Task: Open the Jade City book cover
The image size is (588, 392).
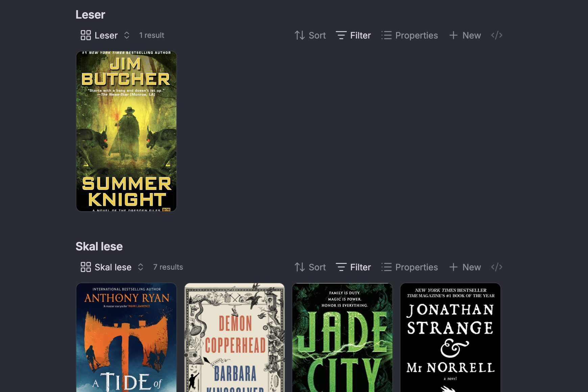Action: pyautogui.click(x=342, y=338)
